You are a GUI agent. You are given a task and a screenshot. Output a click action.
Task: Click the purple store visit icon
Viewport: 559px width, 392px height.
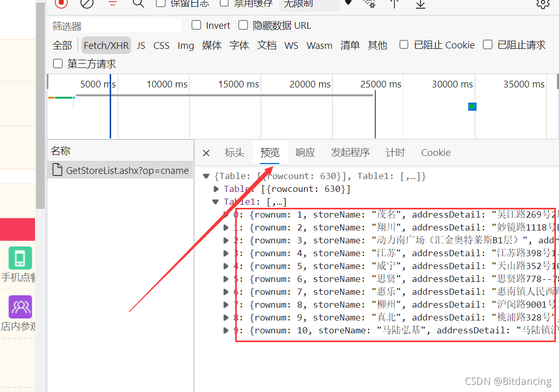20,307
